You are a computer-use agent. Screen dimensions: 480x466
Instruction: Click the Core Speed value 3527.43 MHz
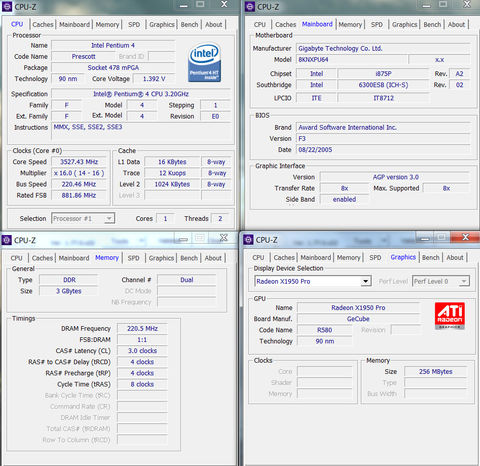click(79, 162)
